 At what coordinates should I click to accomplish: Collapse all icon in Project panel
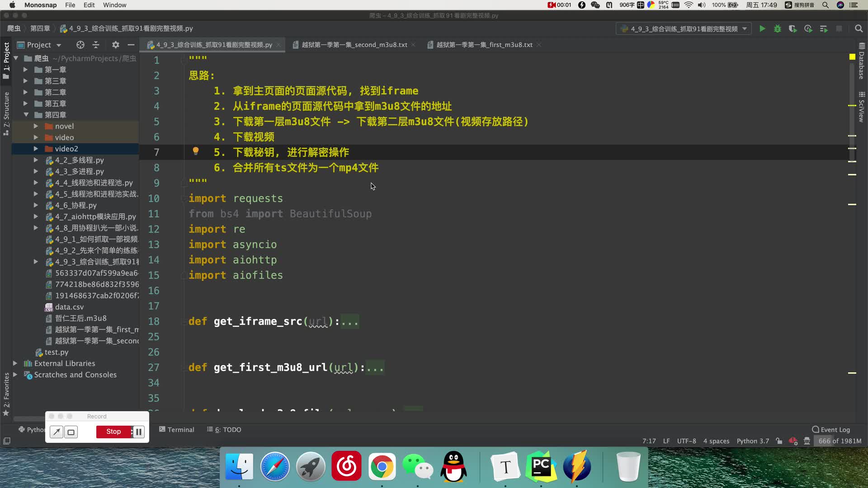(96, 45)
